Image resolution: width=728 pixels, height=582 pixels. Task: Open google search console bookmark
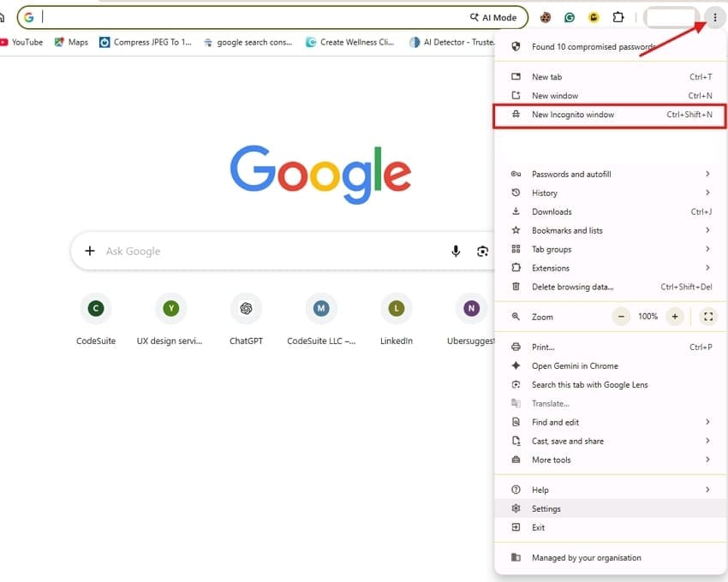coord(248,42)
